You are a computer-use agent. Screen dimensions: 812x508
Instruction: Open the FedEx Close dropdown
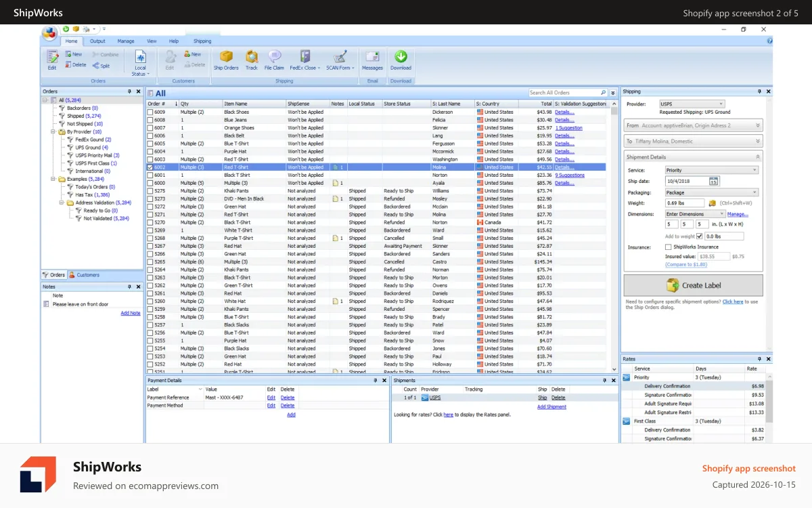coord(304,60)
